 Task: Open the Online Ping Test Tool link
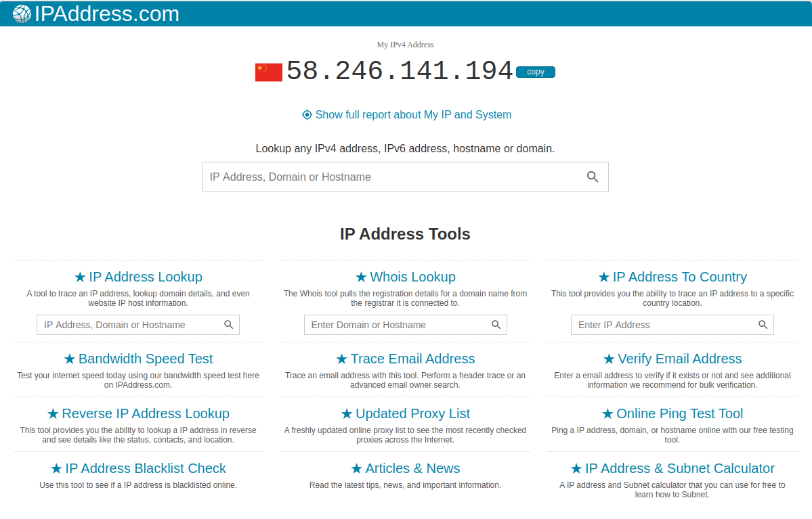click(x=672, y=413)
